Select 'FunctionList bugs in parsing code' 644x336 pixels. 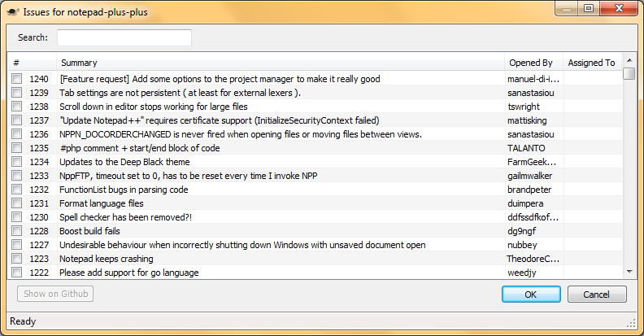pyautogui.click(x=124, y=190)
